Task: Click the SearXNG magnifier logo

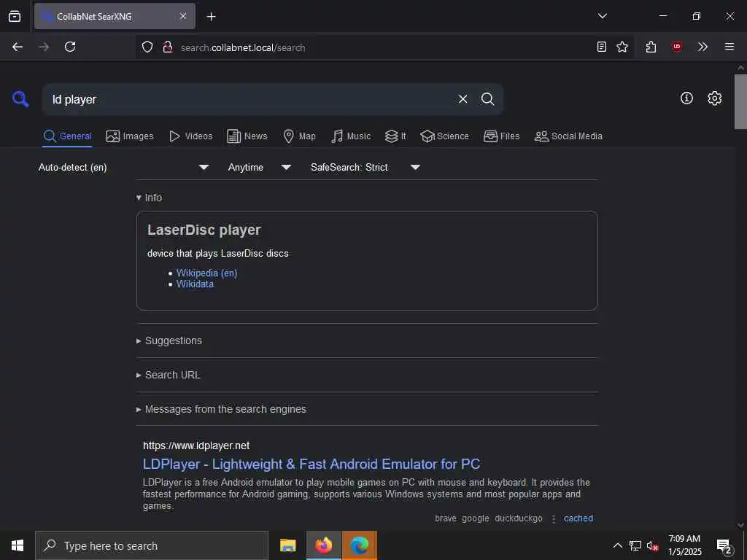Action: click(x=20, y=99)
